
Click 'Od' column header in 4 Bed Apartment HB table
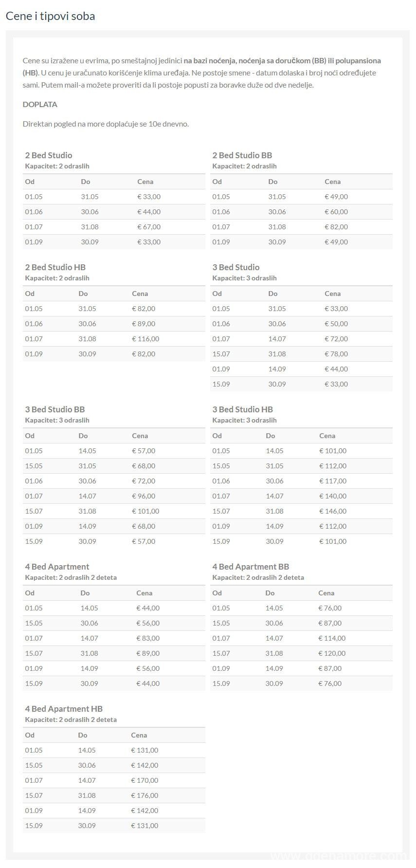[x=30, y=735]
